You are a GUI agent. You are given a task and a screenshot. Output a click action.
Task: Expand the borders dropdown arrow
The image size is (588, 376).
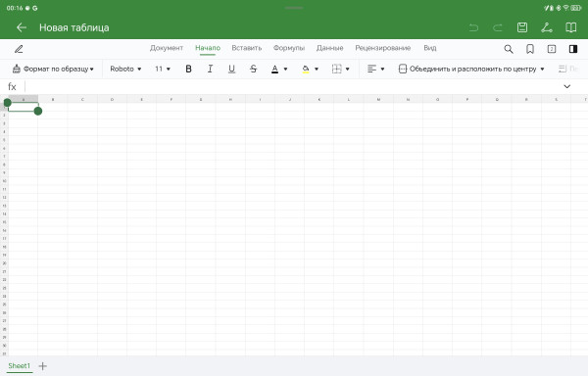click(x=347, y=70)
